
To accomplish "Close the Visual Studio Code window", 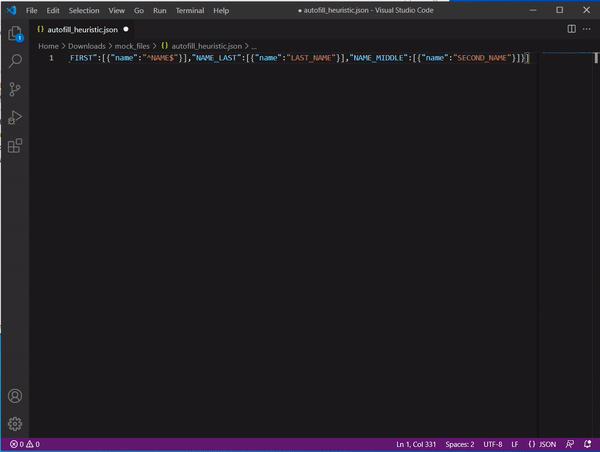I will tap(586, 10).
